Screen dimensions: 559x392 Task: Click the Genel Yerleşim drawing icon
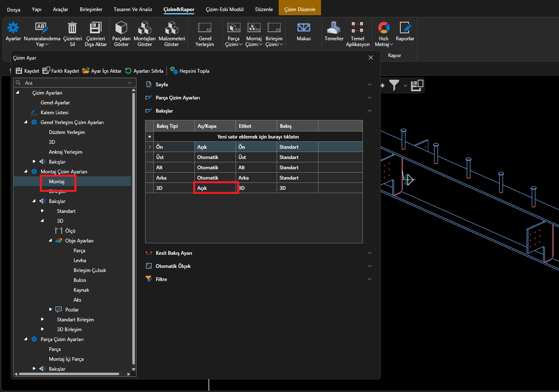[x=205, y=28]
